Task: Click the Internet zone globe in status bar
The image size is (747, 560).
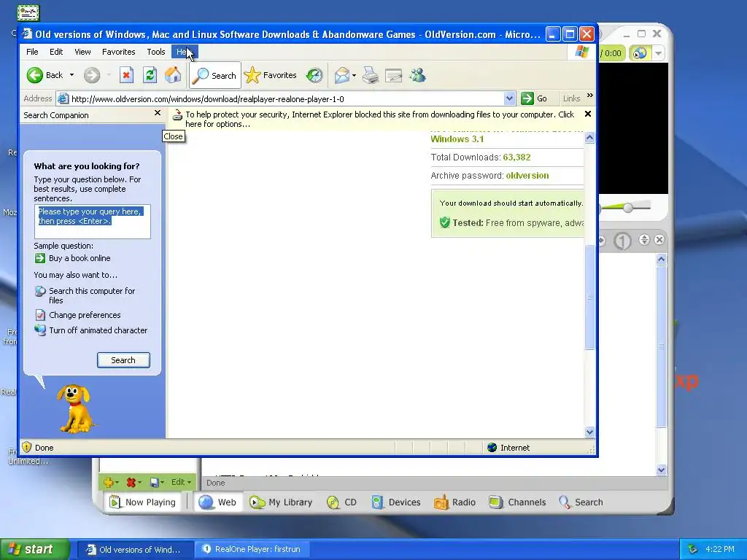Action: pyautogui.click(x=492, y=447)
